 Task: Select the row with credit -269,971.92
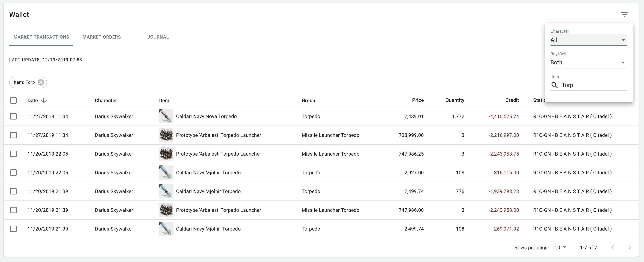pyautogui.click(x=14, y=229)
